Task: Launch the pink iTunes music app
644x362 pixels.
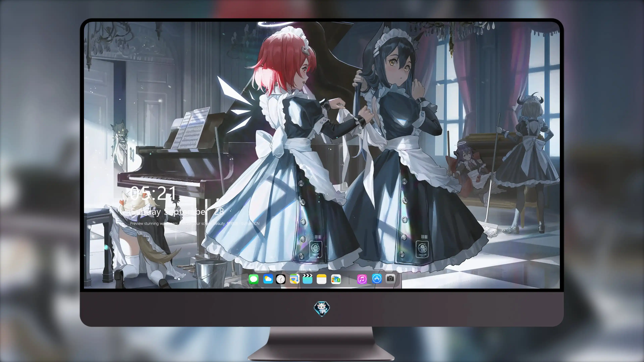Action: (x=362, y=279)
